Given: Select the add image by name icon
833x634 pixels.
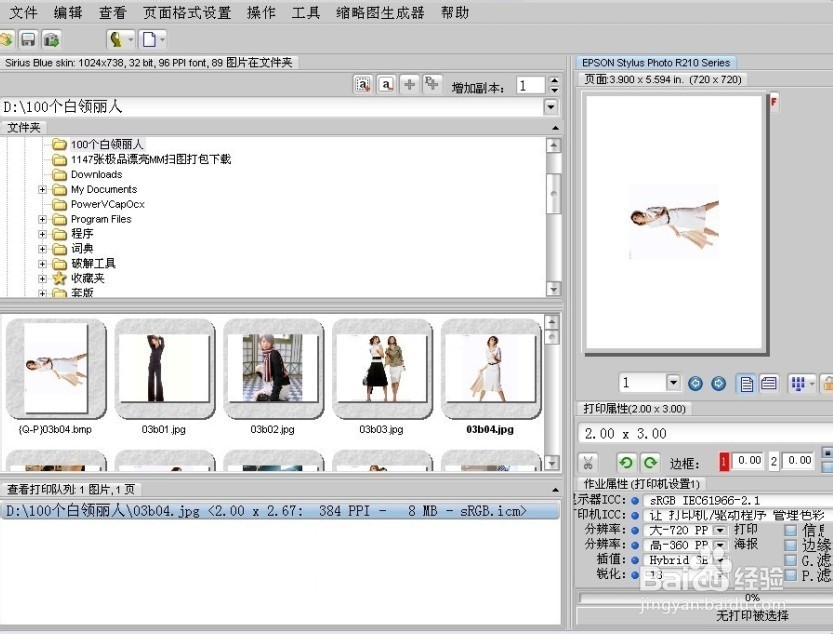Looking at the screenshot, I should pyautogui.click(x=386, y=84).
